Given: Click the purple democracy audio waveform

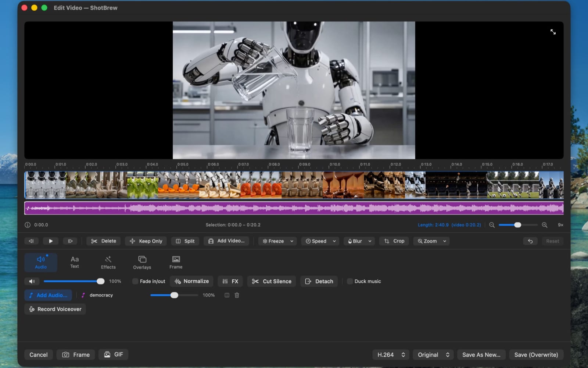Looking at the screenshot, I should [294, 208].
